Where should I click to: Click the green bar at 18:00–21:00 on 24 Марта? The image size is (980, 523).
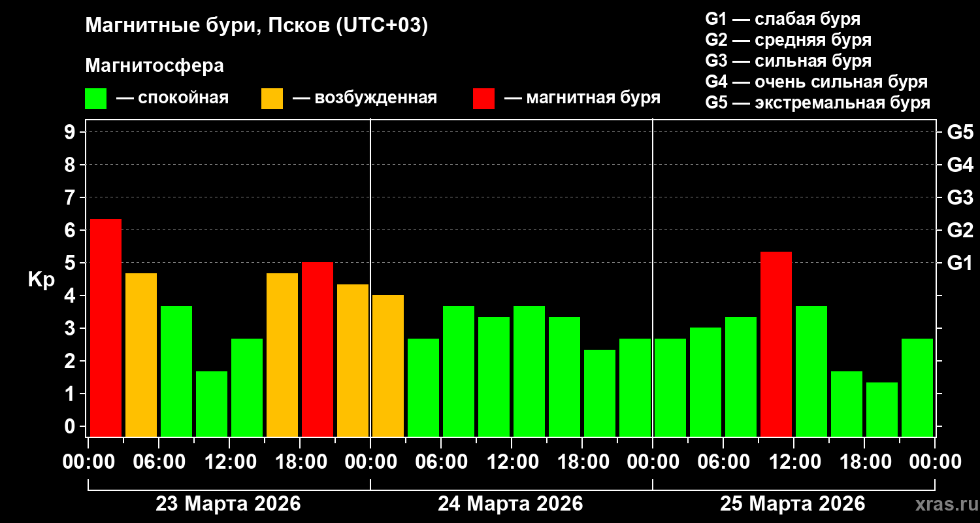[x=600, y=393]
